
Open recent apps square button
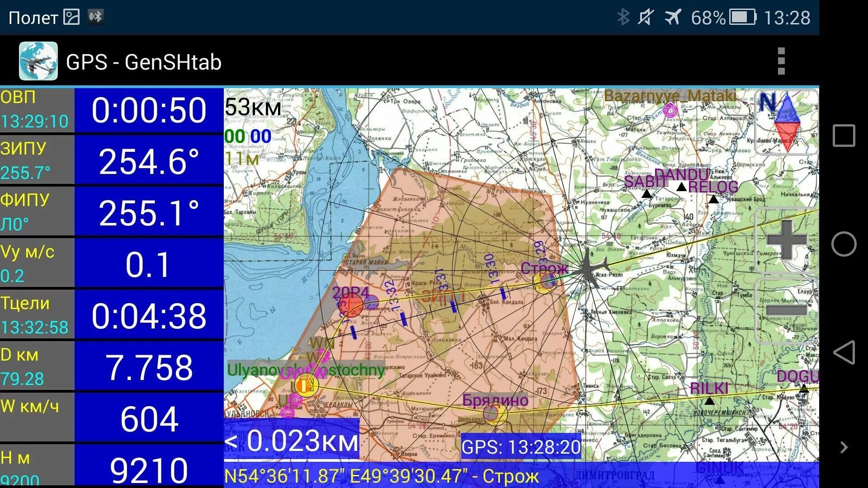[844, 136]
